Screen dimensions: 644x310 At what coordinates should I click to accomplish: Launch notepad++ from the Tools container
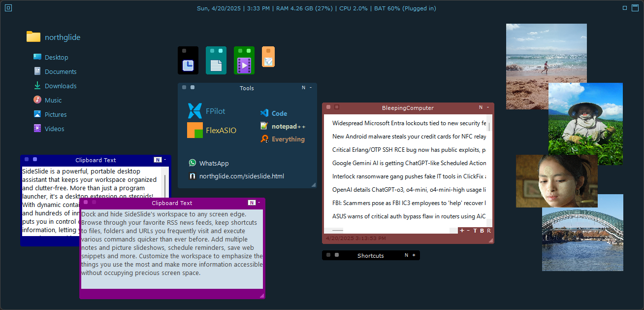(x=283, y=126)
